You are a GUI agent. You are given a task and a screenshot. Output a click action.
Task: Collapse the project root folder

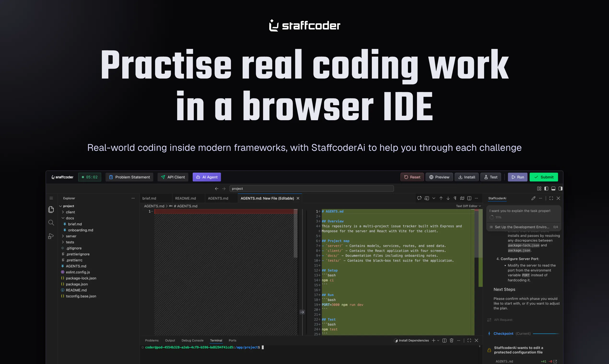click(60, 206)
